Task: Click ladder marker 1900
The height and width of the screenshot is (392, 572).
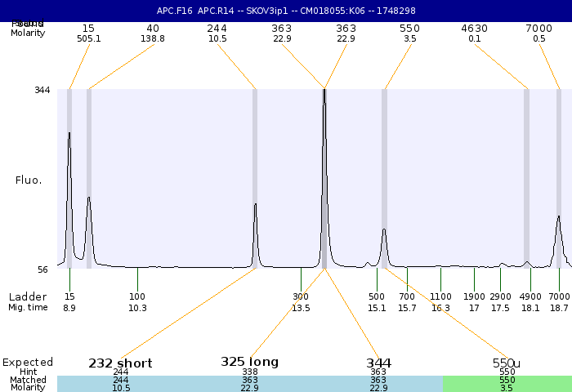Action: click(x=474, y=296)
